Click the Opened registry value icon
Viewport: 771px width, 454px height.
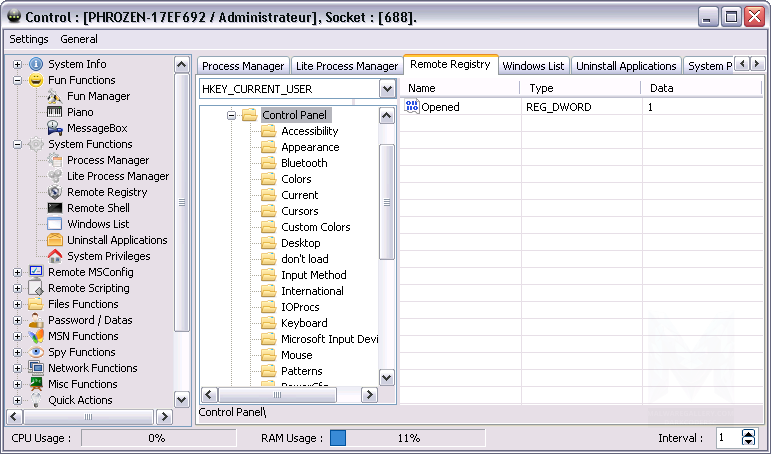coord(412,107)
